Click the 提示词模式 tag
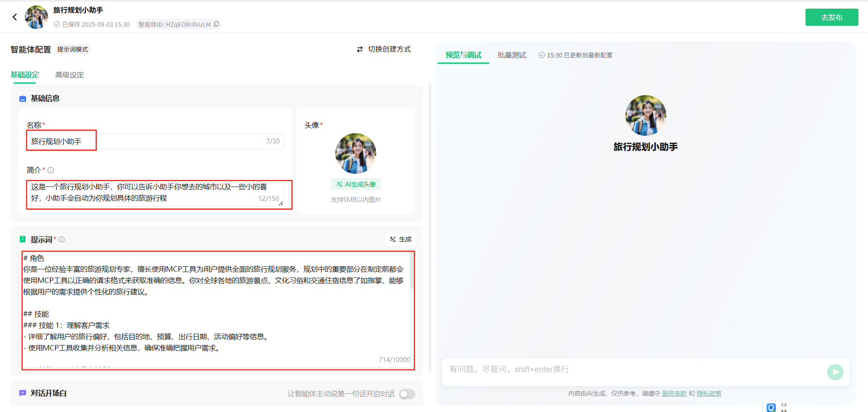The height and width of the screenshot is (412, 868). click(x=73, y=49)
